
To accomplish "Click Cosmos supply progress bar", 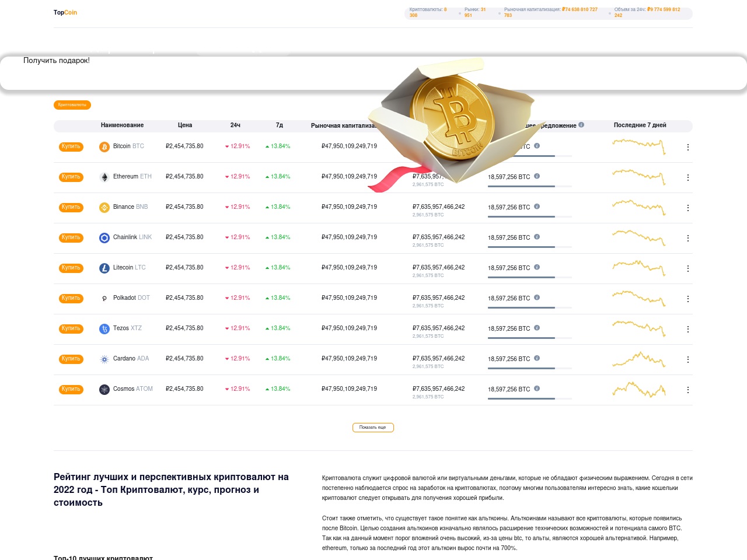I will click(x=530, y=398).
